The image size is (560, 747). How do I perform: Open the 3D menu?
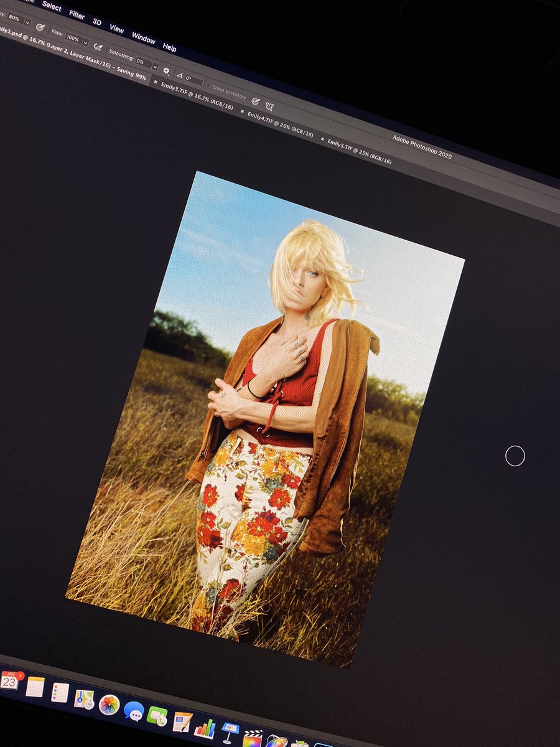(x=97, y=22)
